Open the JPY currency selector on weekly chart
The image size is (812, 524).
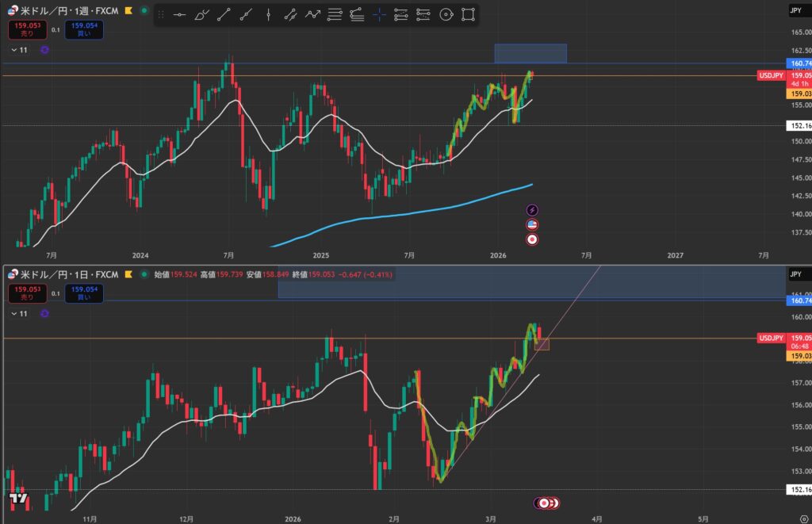pos(795,10)
